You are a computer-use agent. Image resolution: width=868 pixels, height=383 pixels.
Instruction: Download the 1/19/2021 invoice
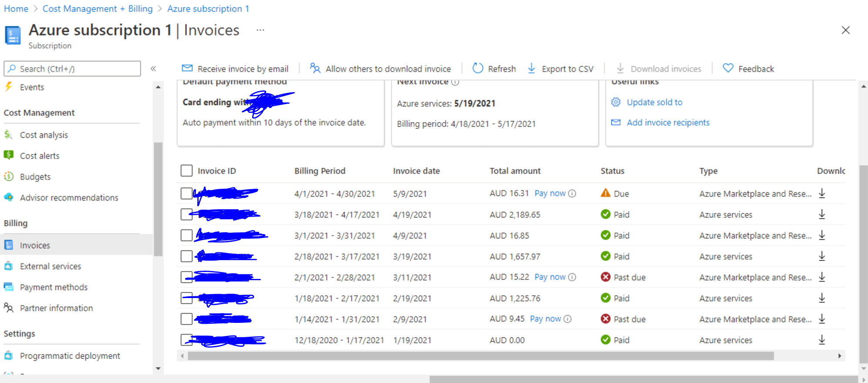pyautogui.click(x=822, y=340)
